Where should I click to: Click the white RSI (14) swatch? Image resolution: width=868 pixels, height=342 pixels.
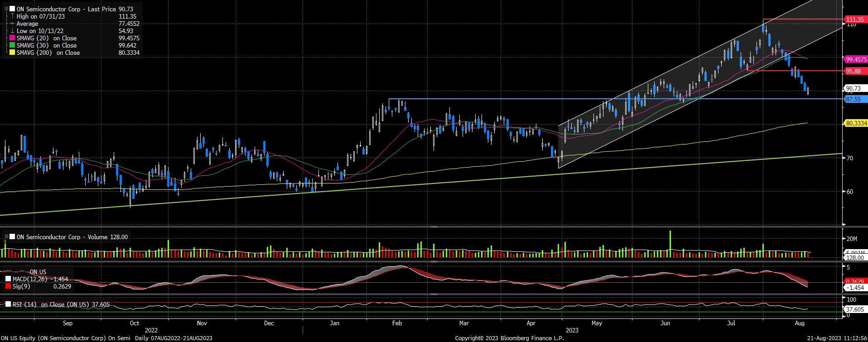pos(8,304)
